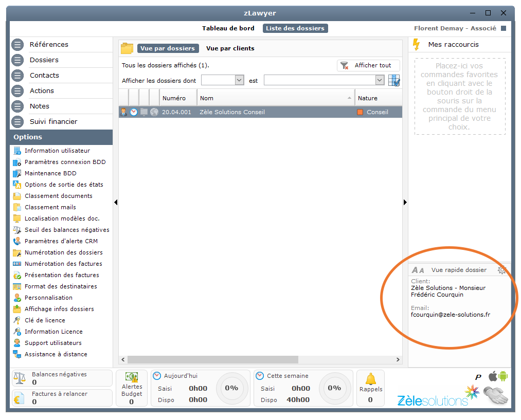Toggle Vue par dossiers view
Image resolution: width=521 pixels, height=420 pixels.
(168, 48)
